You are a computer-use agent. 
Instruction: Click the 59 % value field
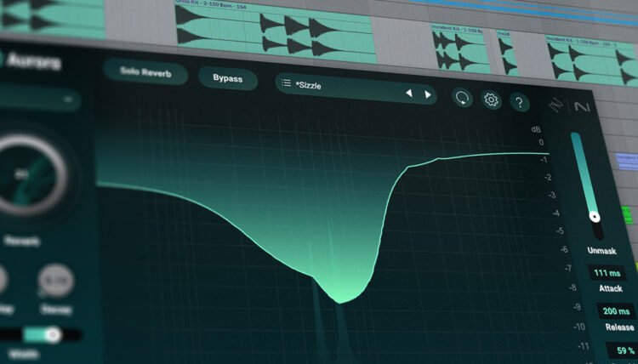tap(621, 350)
